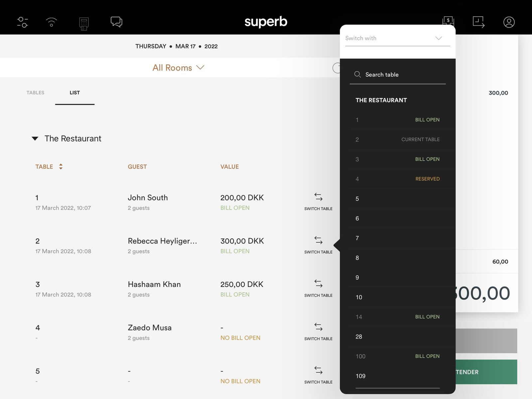The height and width of the screenshot is (399, 532).
Task: Select table 109 in dropdown
Action: click(x=397, y=376)
